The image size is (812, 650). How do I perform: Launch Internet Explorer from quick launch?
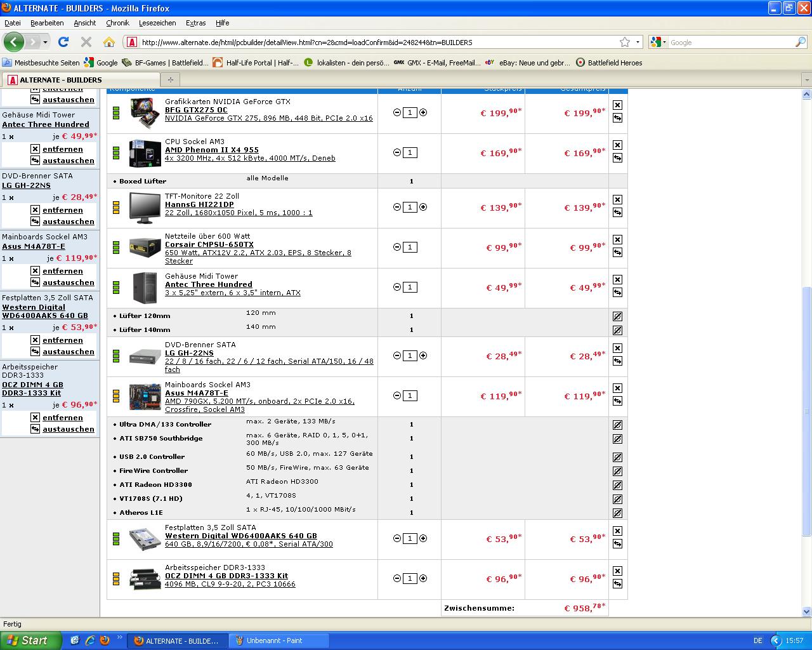coord(89,640)
